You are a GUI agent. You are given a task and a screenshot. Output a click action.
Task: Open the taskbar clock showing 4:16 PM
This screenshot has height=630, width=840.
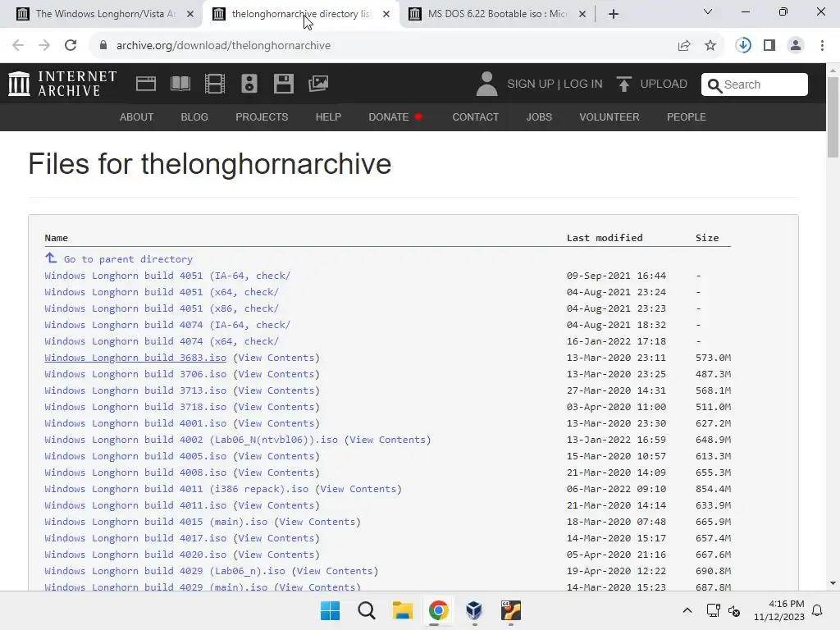779,610
